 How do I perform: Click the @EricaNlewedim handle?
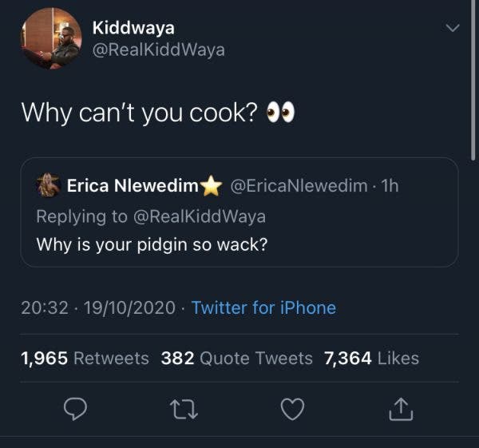299,186
